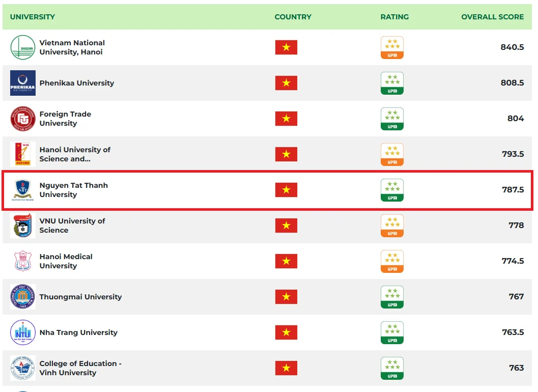The image size is (538, 392).
Task: Open the Hanoi Medical University name link
Action: (x=66, y=261)
